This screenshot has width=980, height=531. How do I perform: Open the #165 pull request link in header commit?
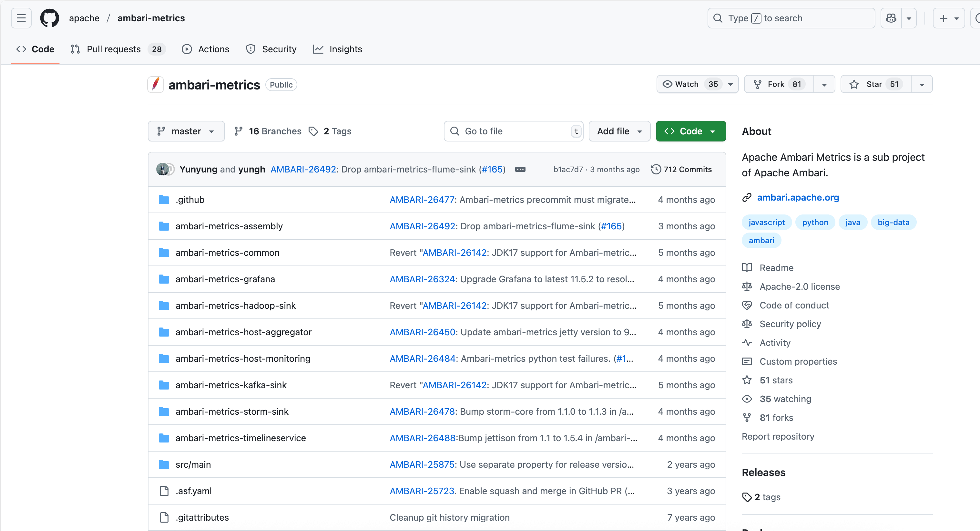492,169
